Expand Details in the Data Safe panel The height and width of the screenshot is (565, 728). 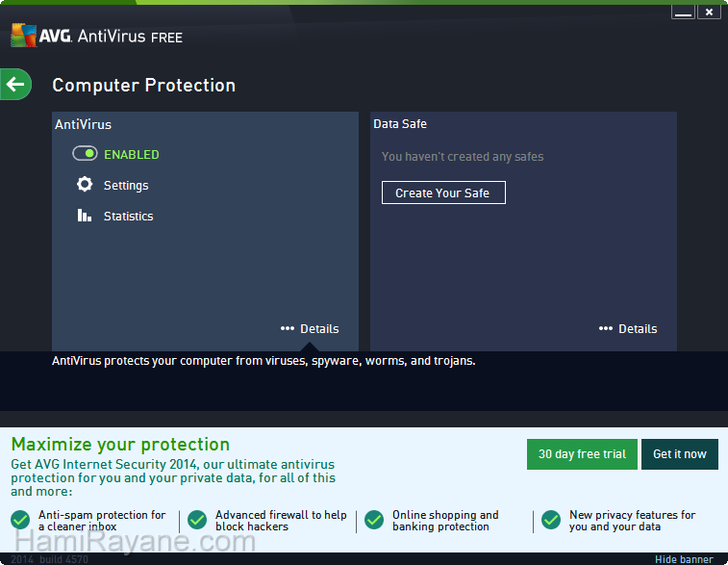pyautogui.click(x=628, y=329)
